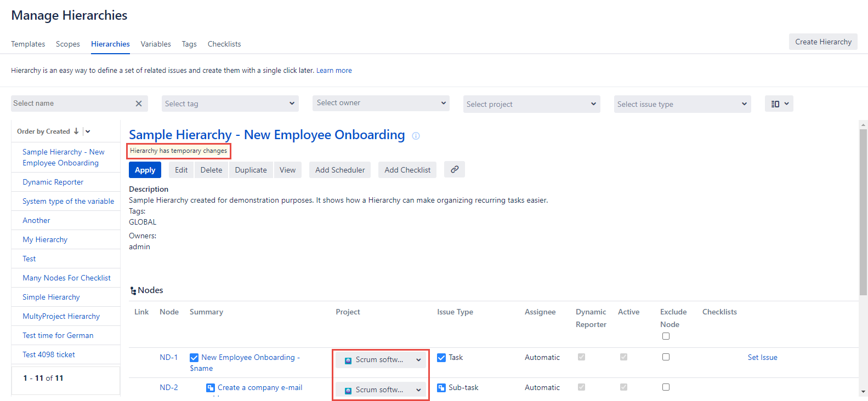Clear the Select name field with X

pyautogui.click(x=139, y=104)
